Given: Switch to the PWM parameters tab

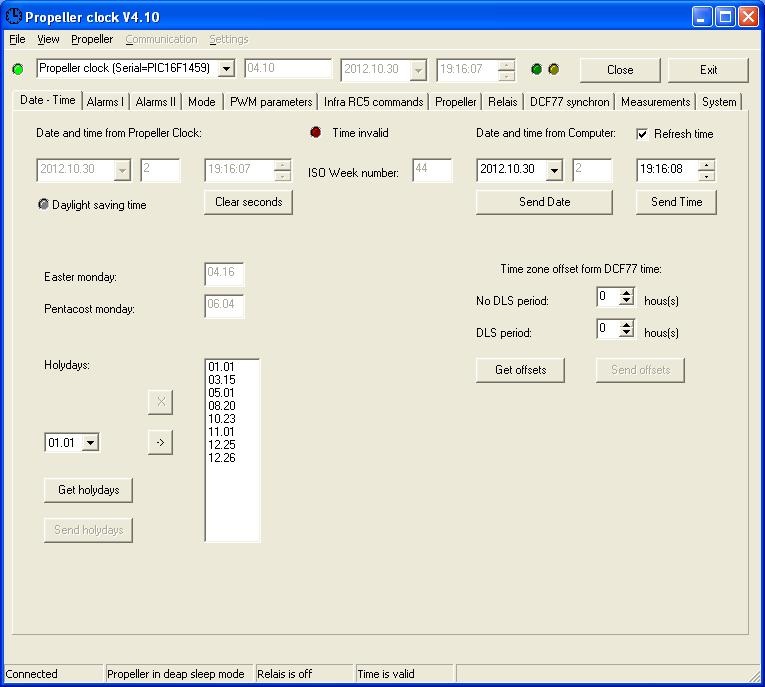Looking at the screenshot, I should [271, 102].
